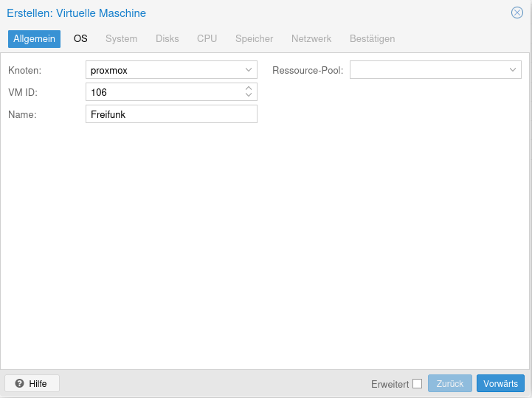Open the CPU tab
This screenshot has height=398, width=532.
(207, 38)
